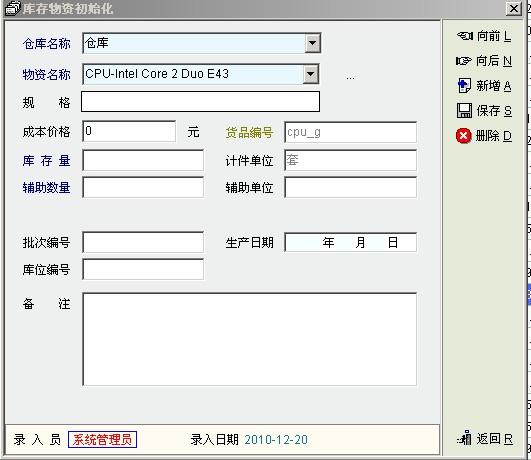Viewport: 531px width, 460px height.
Task: Open the 仓库名称 dropdown list
Action: click(312, 43)
